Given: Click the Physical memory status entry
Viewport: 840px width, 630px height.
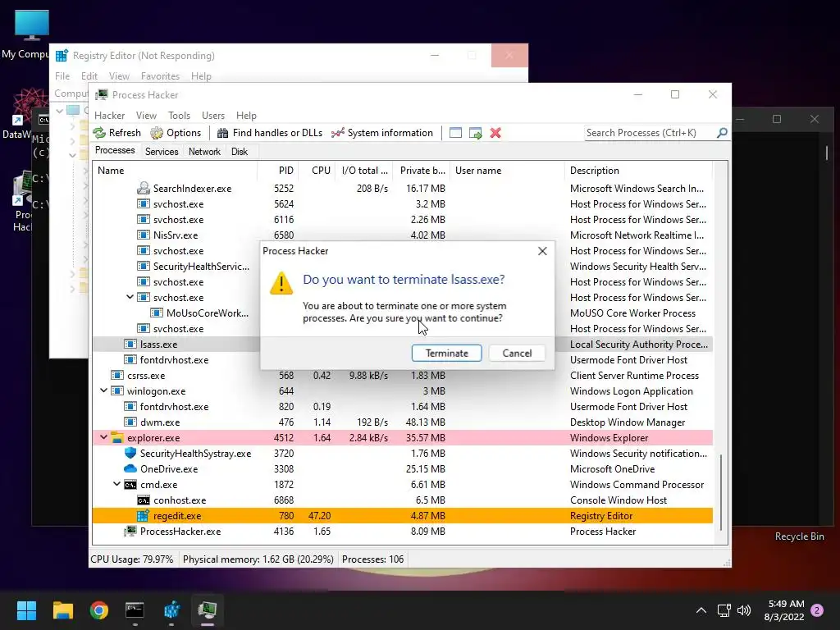Looking at the screenshot, I should [258, 559].
